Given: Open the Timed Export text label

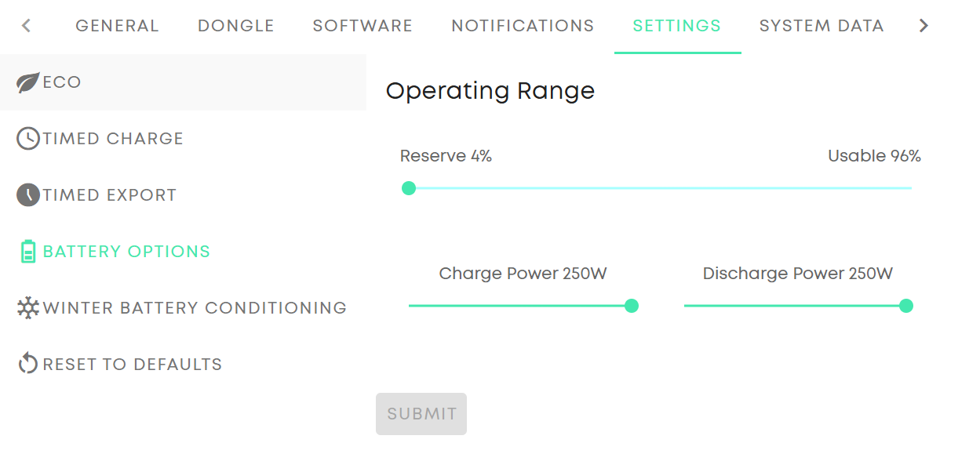Looking at the screenshot, I should [x=110, y=195].
